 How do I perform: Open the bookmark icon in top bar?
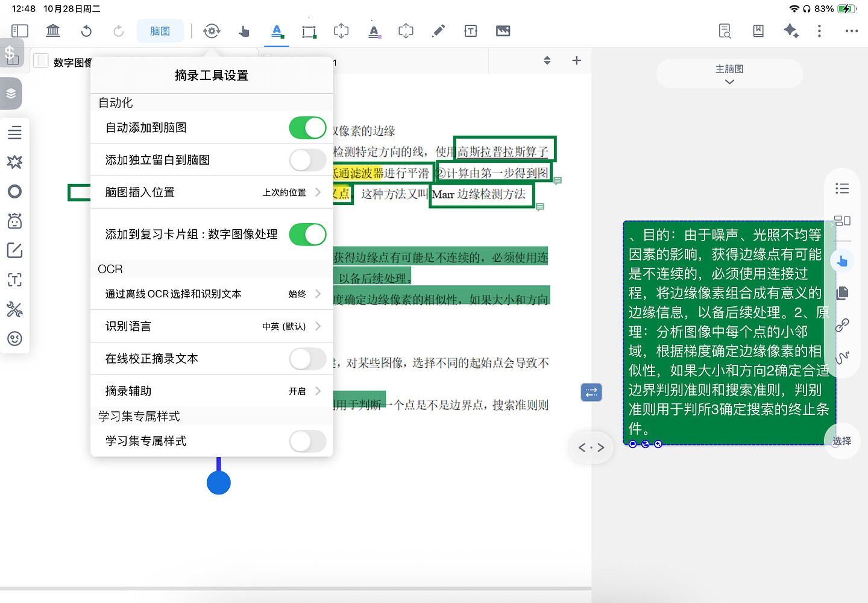[x=758, y=31]
